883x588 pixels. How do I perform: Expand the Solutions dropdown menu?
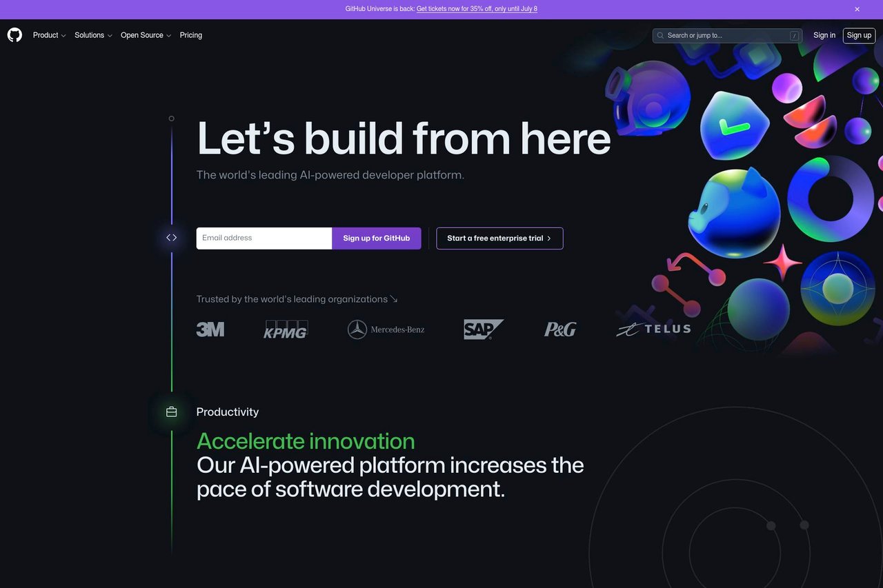tap(93, 35)
